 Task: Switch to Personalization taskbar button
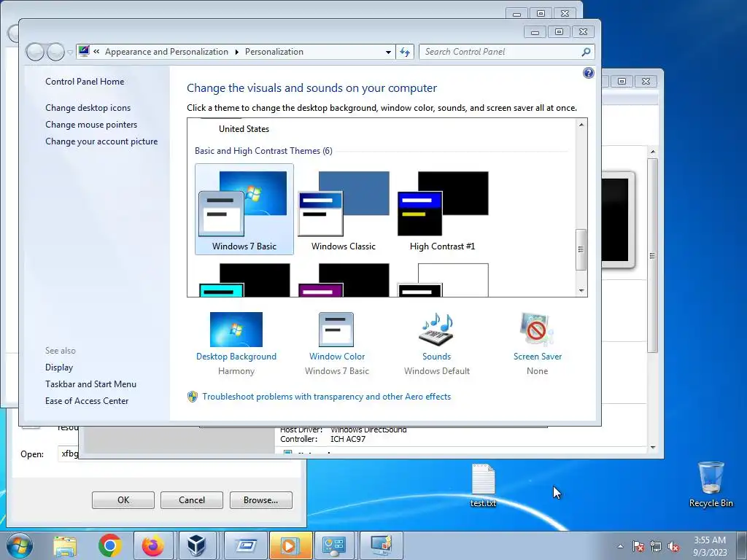click(381, 545)
